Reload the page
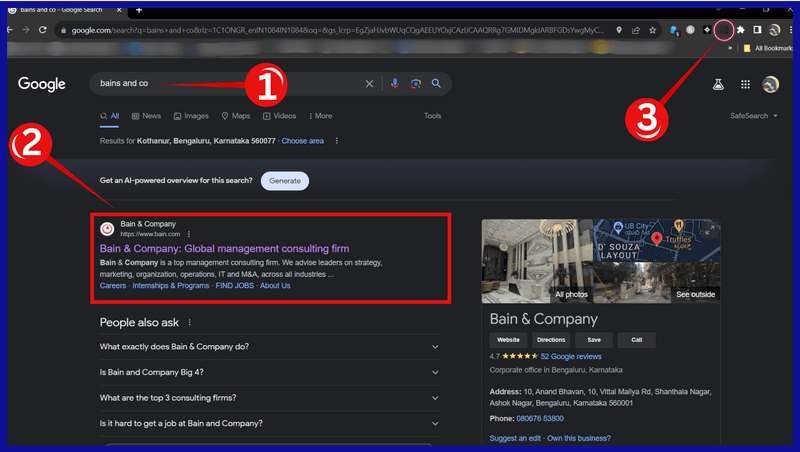This screenshot has height=452, width=800. coord(42,30)
